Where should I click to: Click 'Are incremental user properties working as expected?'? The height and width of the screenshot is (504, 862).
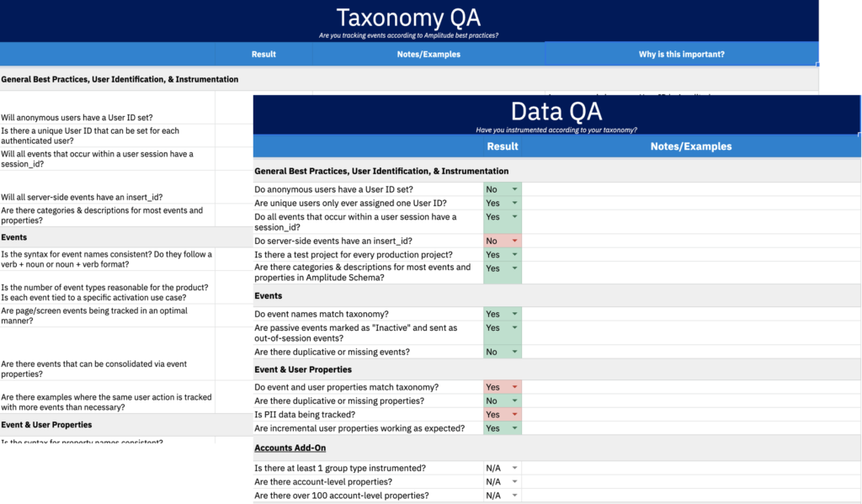point(359,428)
